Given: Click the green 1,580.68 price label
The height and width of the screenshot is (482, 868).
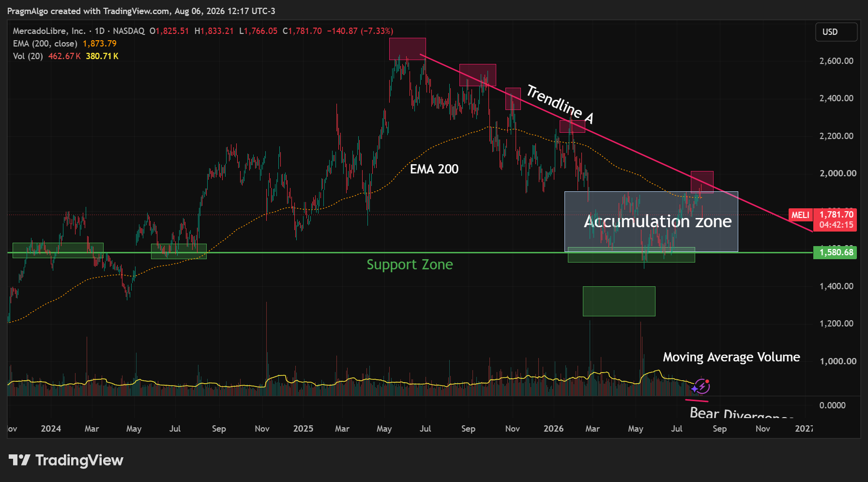Looking at the screenshot, I should click(835, 252).
